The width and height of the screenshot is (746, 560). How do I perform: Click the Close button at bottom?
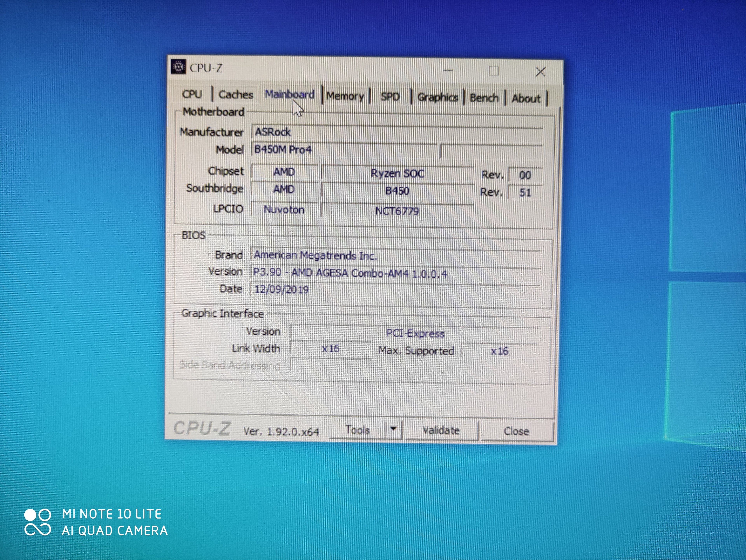(516, 431)
